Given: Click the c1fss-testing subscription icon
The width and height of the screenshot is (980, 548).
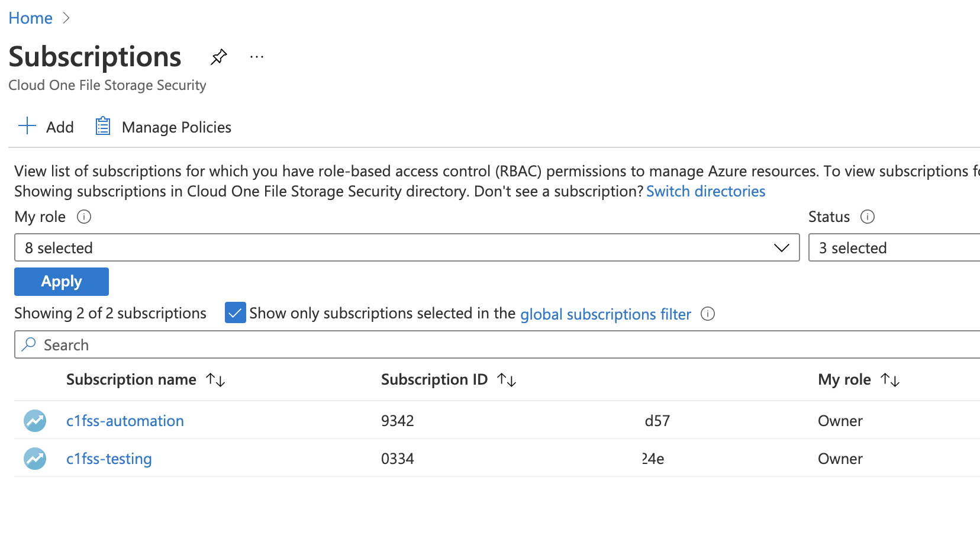Looking at the screenshot, I should point(35,459).
